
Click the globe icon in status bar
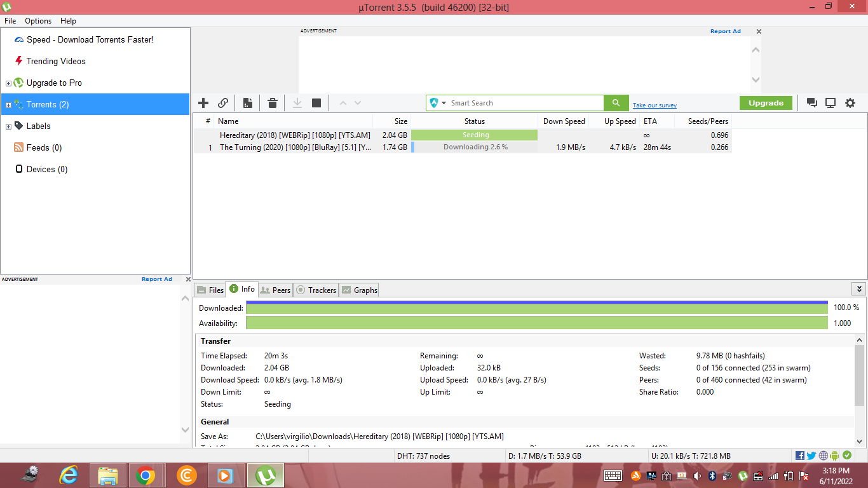coord(824,456)
